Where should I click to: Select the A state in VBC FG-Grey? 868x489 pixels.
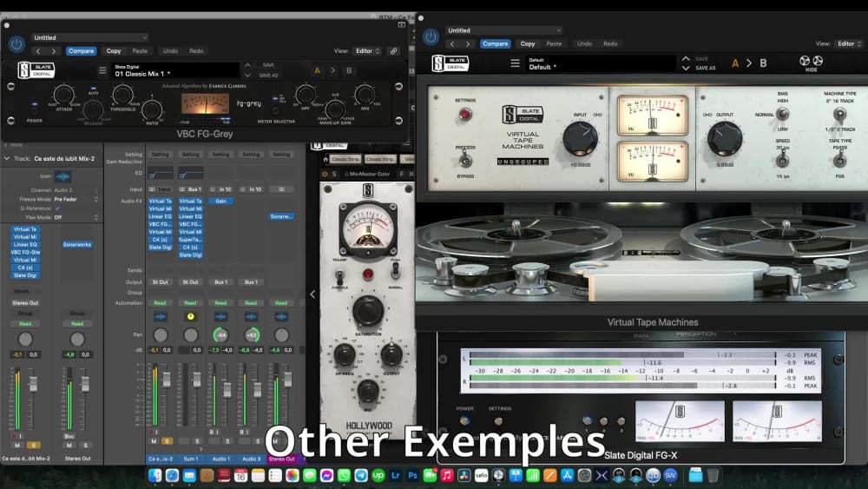coord(317,70)
